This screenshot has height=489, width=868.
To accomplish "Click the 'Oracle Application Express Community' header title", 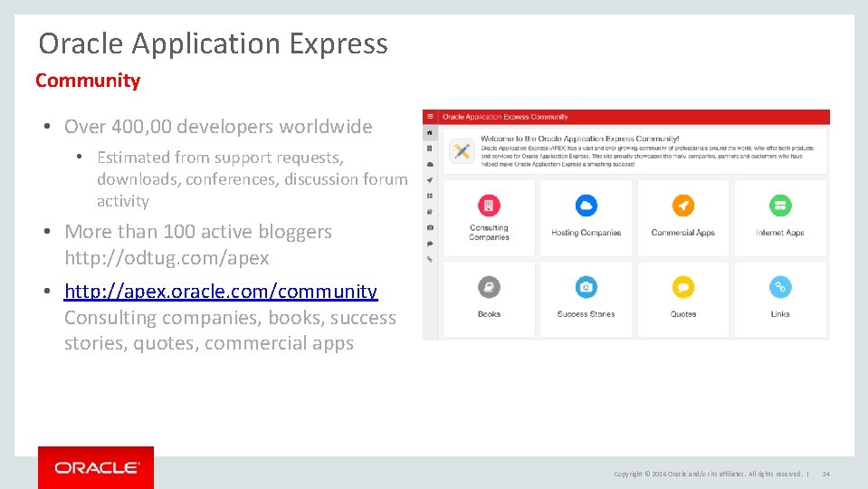I will (505, 117).
